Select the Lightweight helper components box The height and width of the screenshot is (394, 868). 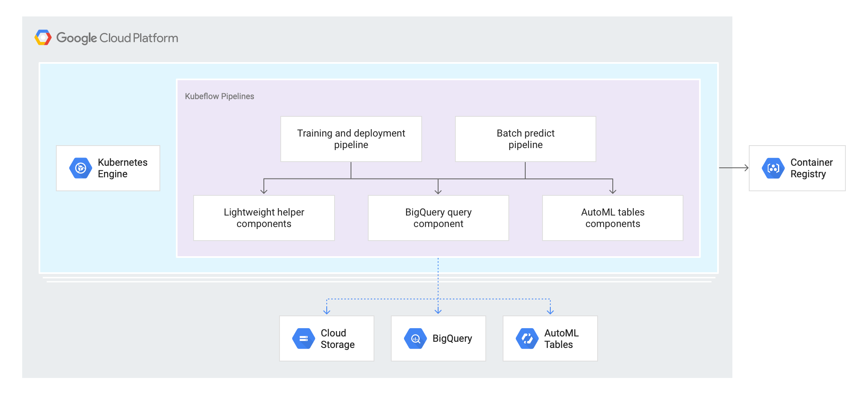[264, 218]
